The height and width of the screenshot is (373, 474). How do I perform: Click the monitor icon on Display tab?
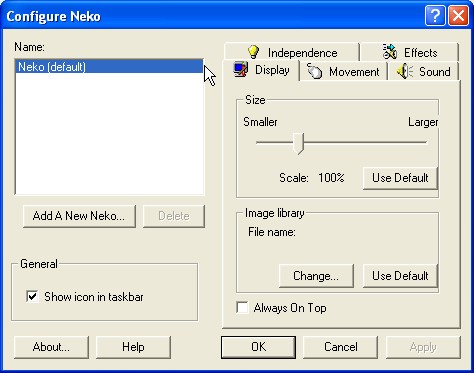(241, 69)
